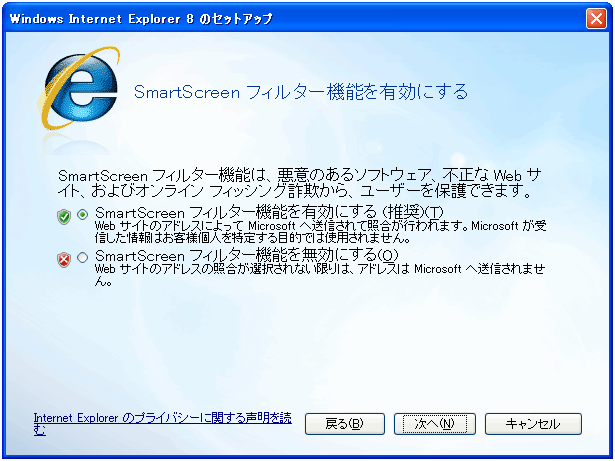This screenshot has height=461, width=615.
Task: Click the red shield X icon
Action: [64, 259]
